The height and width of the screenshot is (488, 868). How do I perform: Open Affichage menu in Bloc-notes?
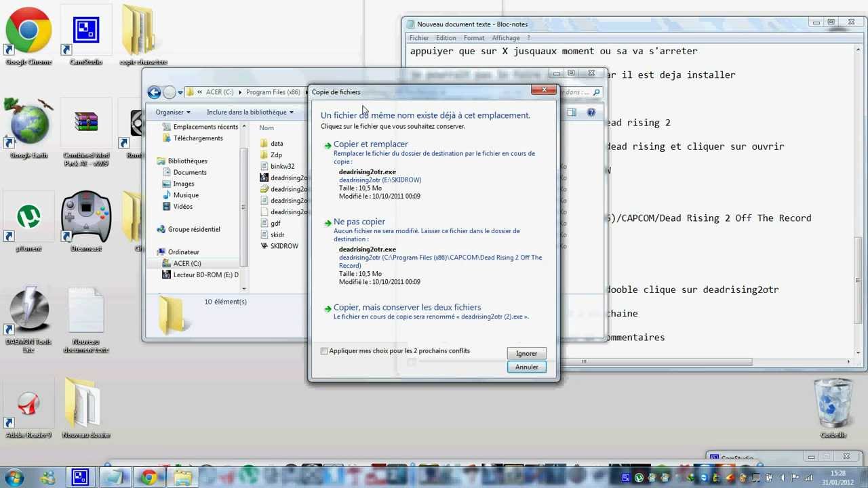[506, 38]
